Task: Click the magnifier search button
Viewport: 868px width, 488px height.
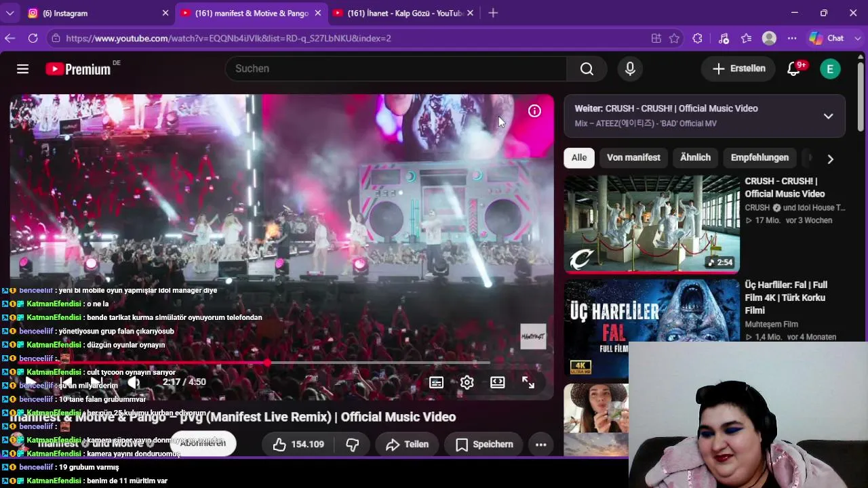Action: pyautogui.click(x=587, y=68)
